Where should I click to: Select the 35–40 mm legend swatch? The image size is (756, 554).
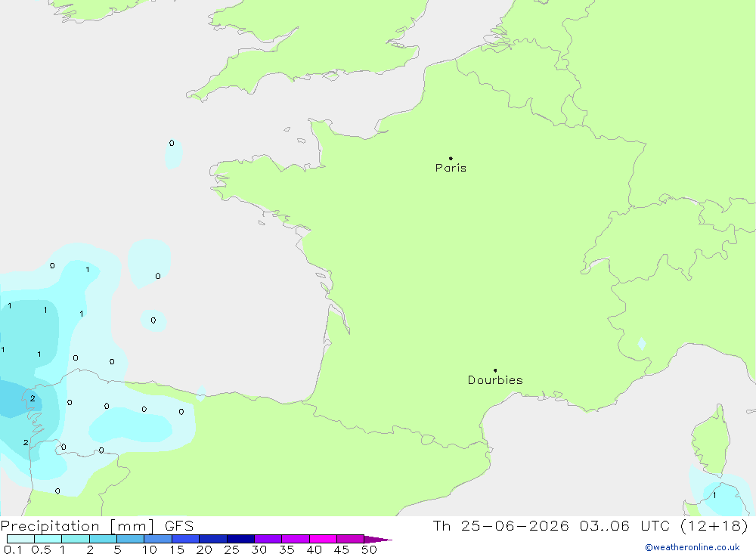295,539
